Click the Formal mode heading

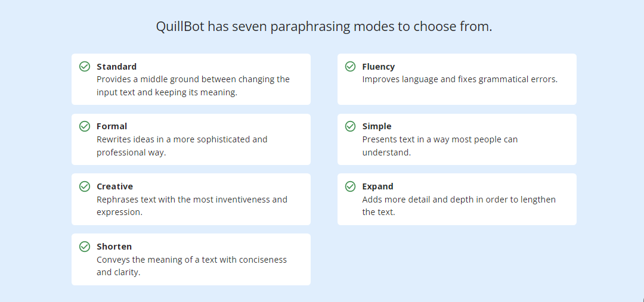pyautogui.click(x=112, y=126)
